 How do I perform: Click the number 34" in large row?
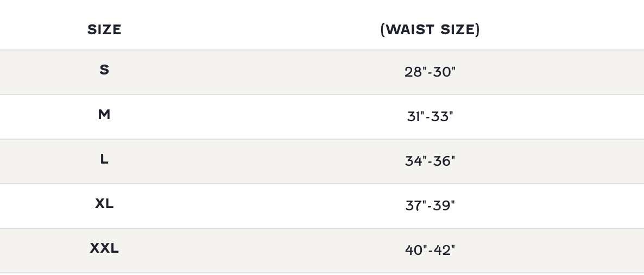click(416, 161)
